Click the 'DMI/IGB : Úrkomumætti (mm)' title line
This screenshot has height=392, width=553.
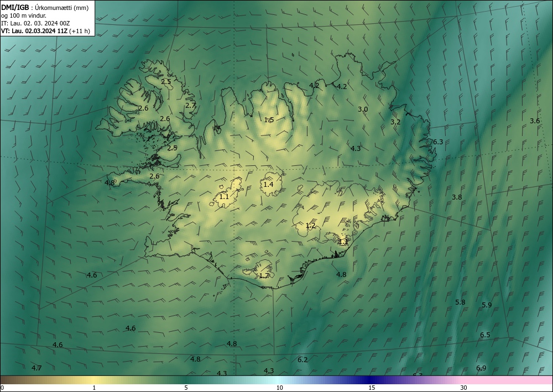coord(45,8)
